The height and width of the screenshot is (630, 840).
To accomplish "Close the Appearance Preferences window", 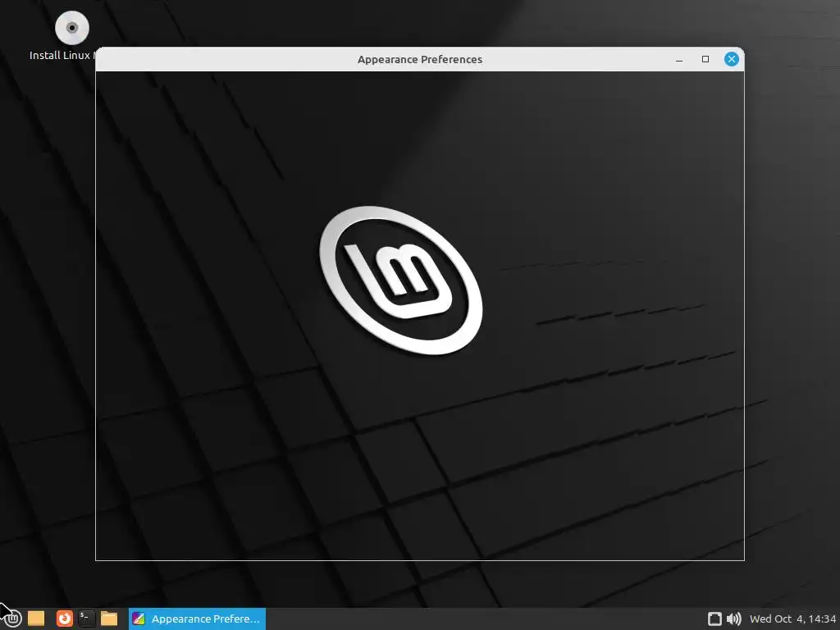I will 731,59.
